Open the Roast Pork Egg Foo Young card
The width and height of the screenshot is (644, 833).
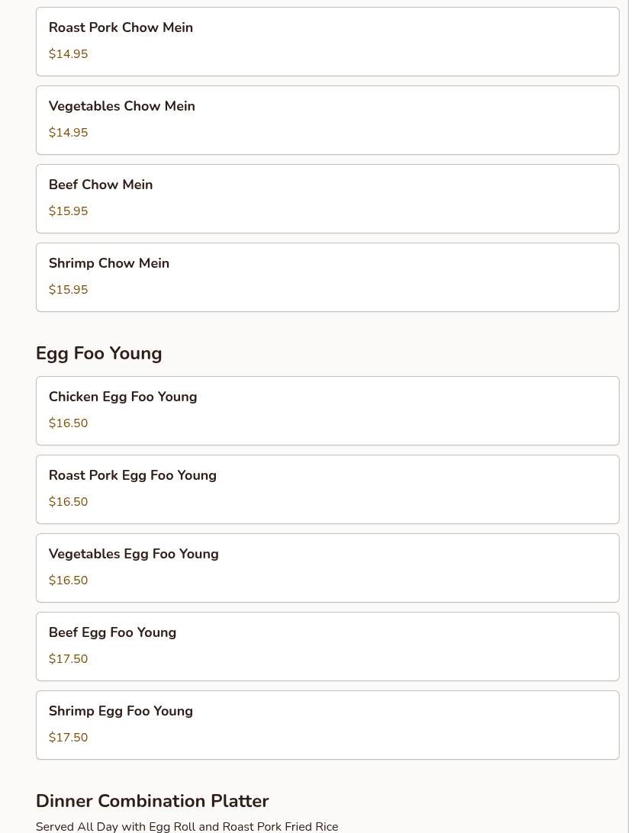pyautogui.click(x=327, y=489)
